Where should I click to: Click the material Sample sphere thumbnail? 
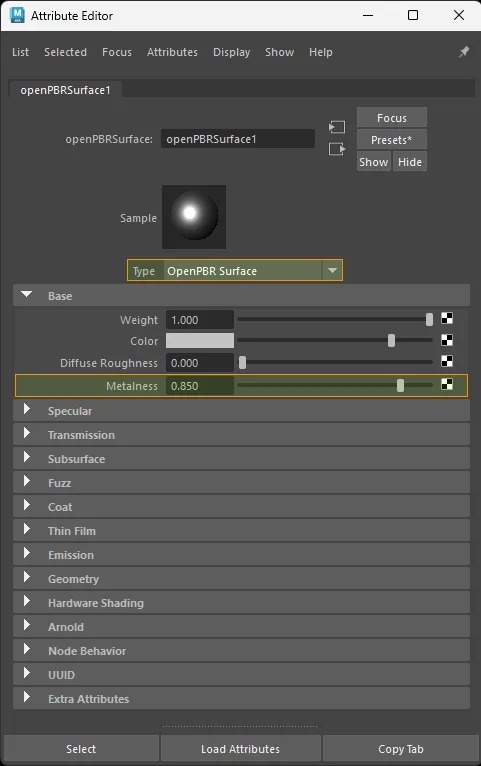tap(194, 216)
